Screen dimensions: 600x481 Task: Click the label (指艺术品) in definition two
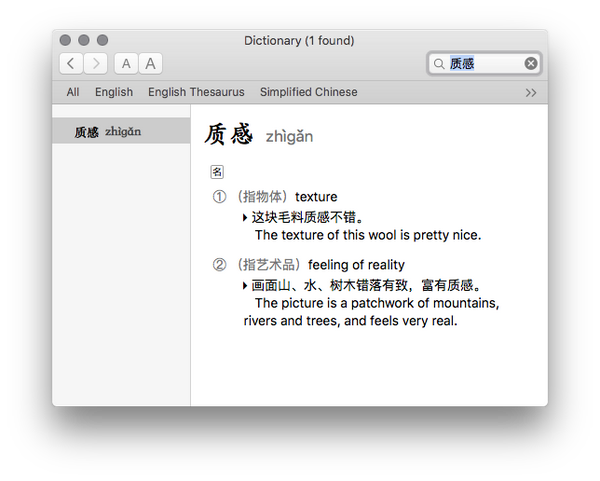click(268, 264)
